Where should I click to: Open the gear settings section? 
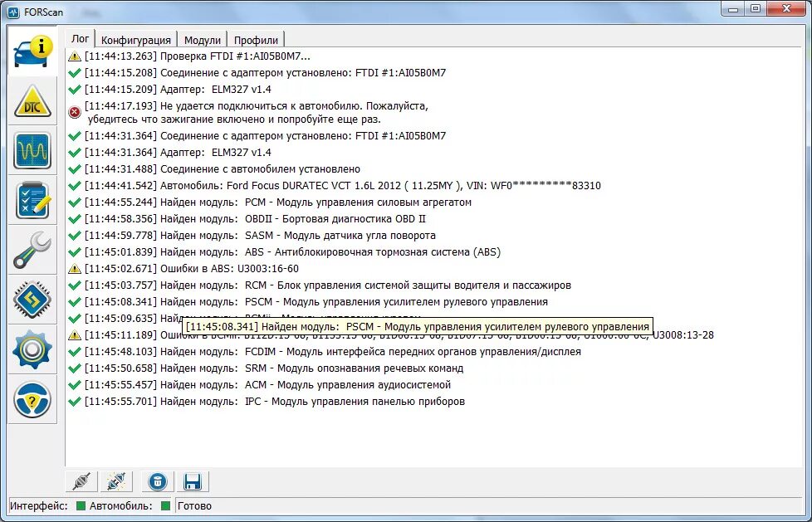click(32, 349)
